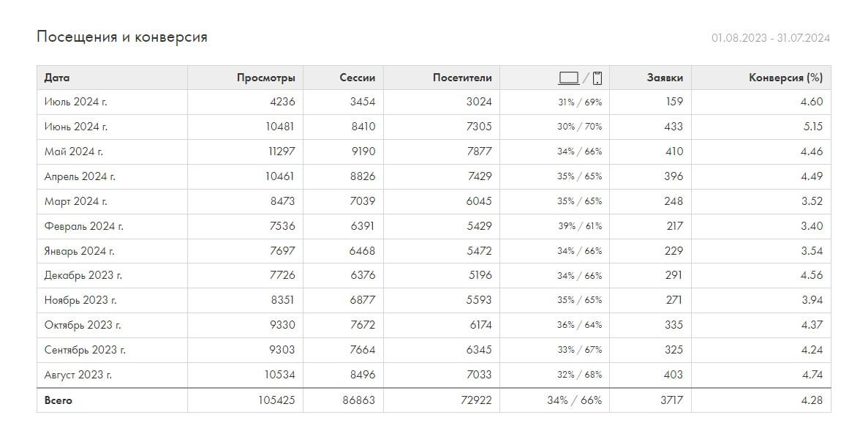Click the Заявки column header
Viewport: 868px width, 445px height.
(x=665, y=78)
